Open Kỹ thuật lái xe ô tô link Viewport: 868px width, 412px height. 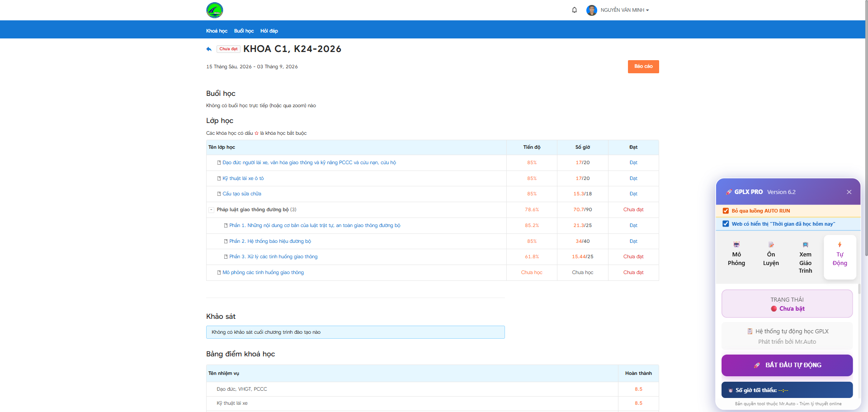[243, 179]
